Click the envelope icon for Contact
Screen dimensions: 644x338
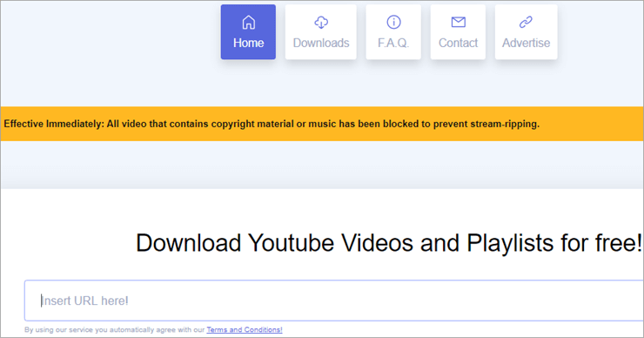459,22
